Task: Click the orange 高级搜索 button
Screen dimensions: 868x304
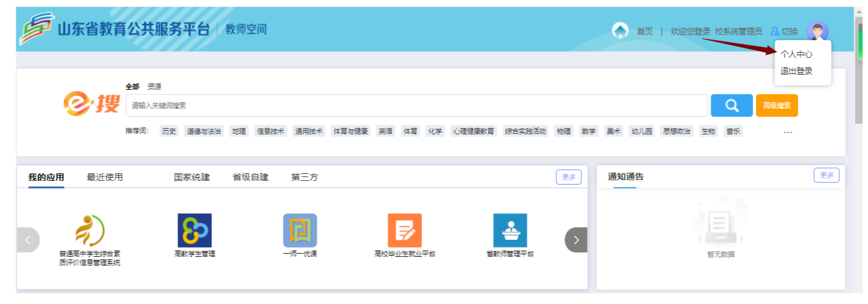Action: (x=776, y=106)
